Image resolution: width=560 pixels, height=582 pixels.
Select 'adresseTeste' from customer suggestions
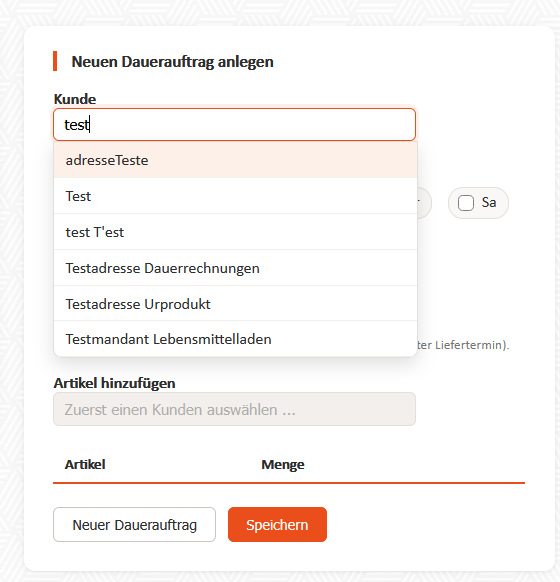point(235,160)
